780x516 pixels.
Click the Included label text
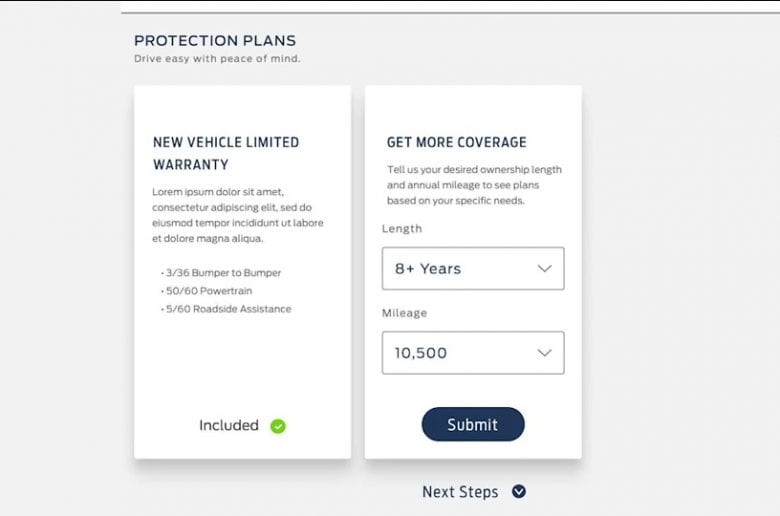[x=229, y=425]
